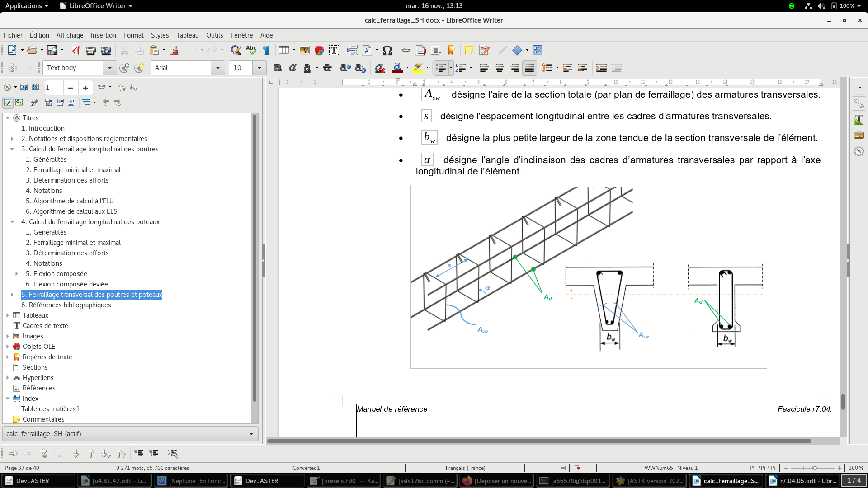
Task: Toggle unordered bullet list button
Action: pyautogui.click(x=440, y=68)
